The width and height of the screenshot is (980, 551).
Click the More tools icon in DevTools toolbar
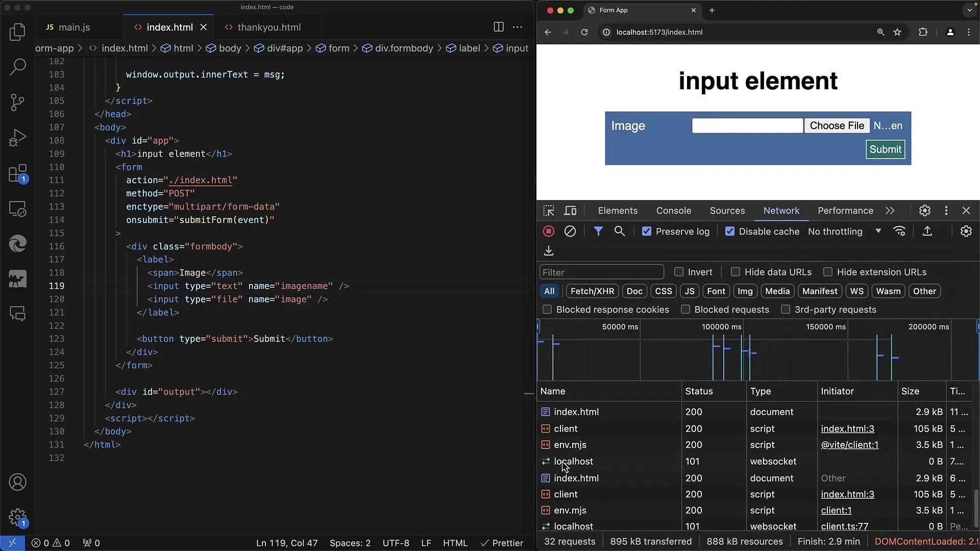click(x=946, y=211)
